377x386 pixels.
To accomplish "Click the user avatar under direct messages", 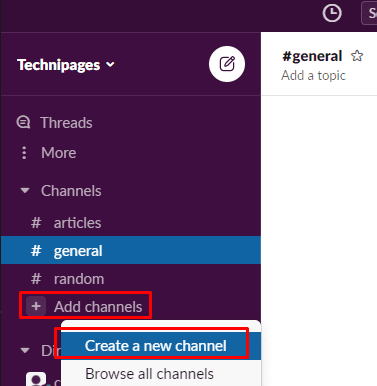I will [36, 379].
